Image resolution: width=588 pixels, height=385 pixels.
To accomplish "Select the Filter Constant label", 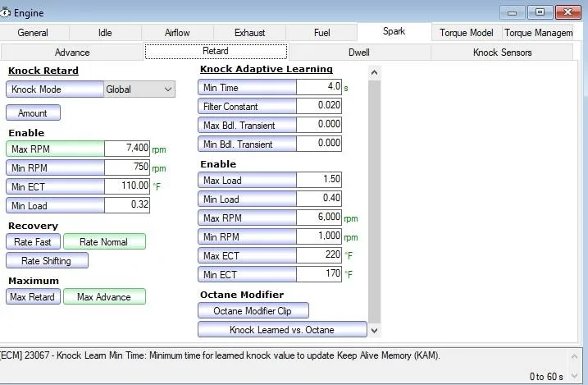I will pyautogui.click(x=247, y=106).
